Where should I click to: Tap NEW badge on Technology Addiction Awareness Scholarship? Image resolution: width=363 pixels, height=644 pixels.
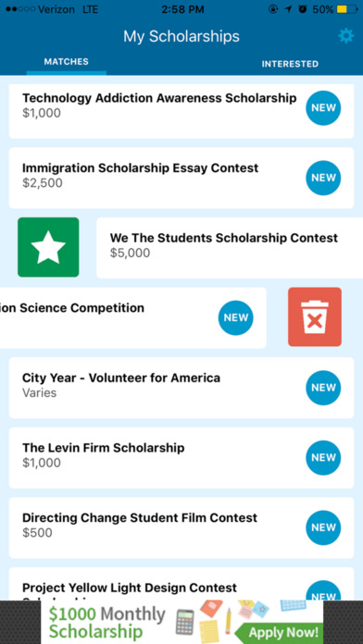[323, 108]
